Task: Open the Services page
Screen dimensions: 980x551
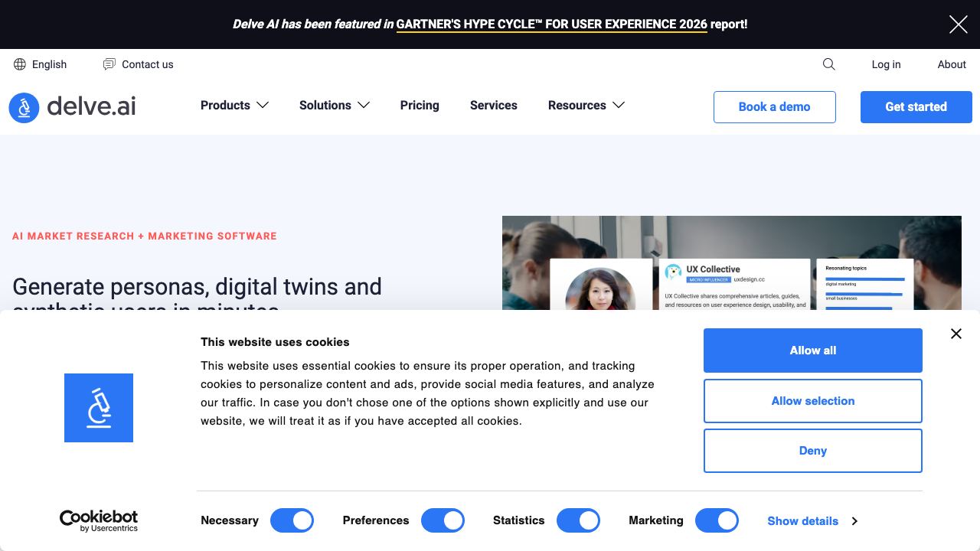Action: coord(494,105)
